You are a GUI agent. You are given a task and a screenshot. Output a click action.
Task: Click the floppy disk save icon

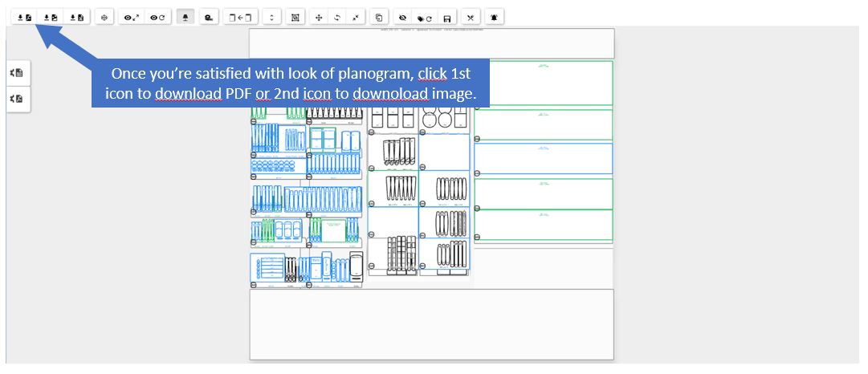(x=447, y=17)
